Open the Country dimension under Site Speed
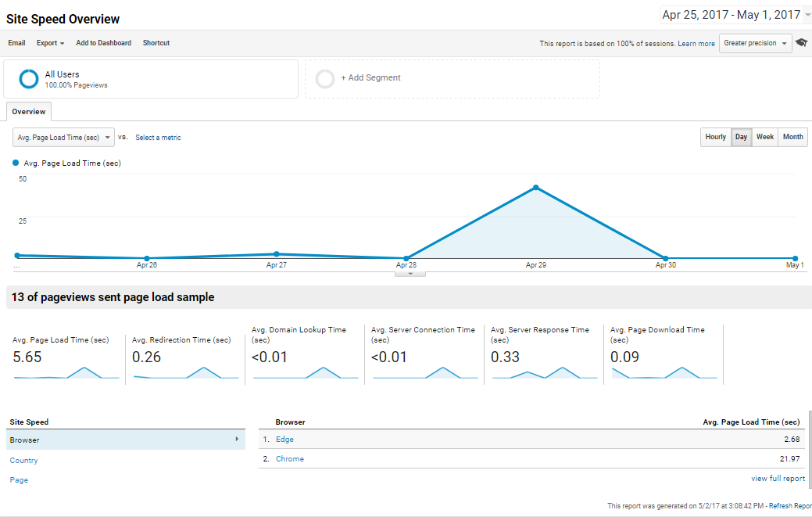The image size is (812, 517). [x=23, y=460]
